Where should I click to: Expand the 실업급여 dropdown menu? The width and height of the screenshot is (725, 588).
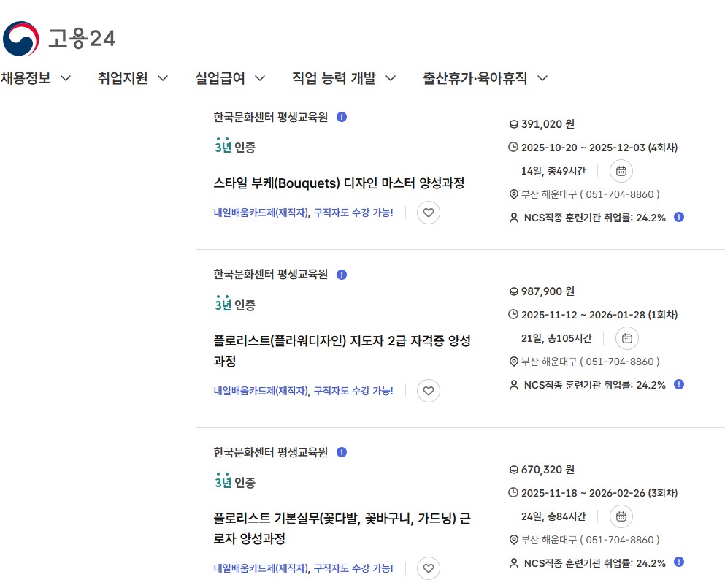(229, 78)
